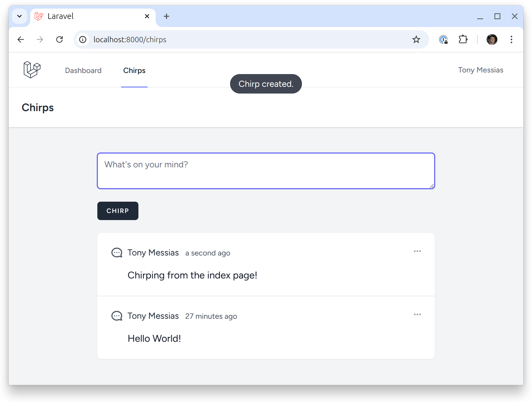This screenshot has height=402, width=532.
Task: Click the Tony Messias account name top-right
Action: [480, 70]
